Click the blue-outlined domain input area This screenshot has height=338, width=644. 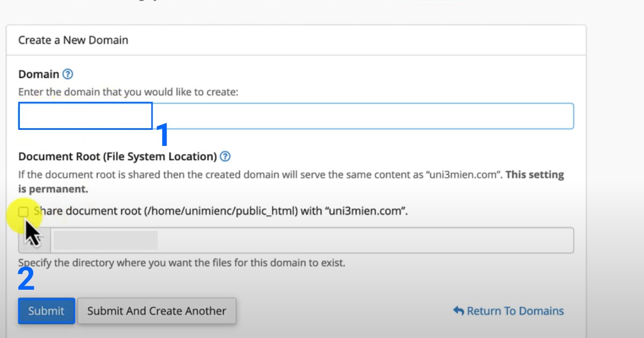pos(85,116)
